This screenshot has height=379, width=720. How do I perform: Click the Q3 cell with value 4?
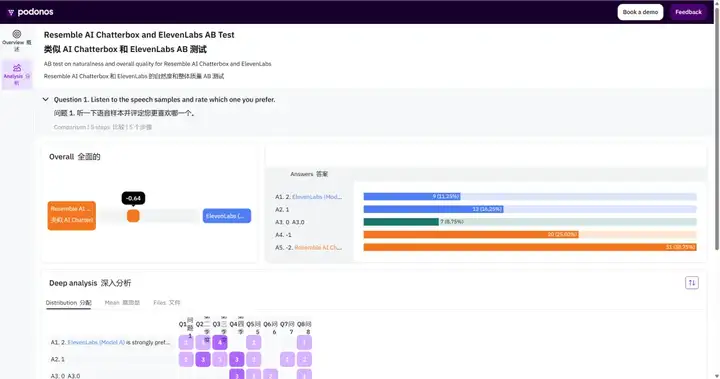220,342
